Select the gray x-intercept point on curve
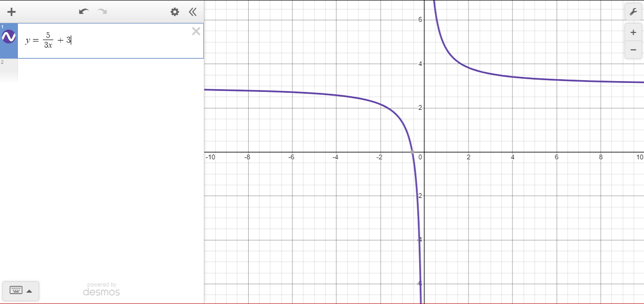Image resolution: width=644 pixels, height=304 pixels. (412, 152)
